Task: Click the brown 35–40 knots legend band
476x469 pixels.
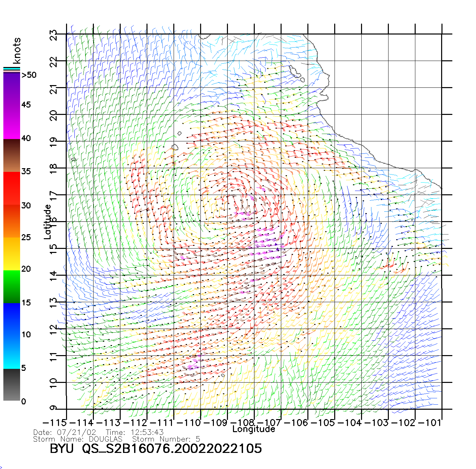Action: [12, 155]
